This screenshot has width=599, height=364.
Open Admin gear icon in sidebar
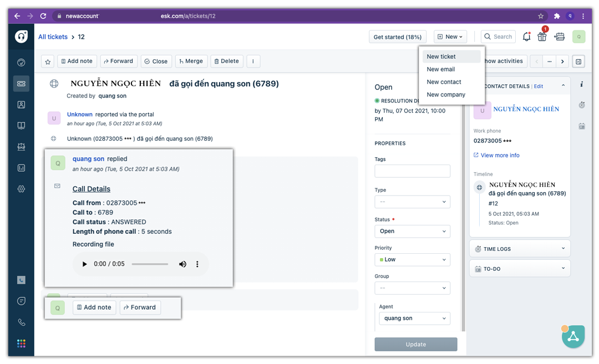21,189
